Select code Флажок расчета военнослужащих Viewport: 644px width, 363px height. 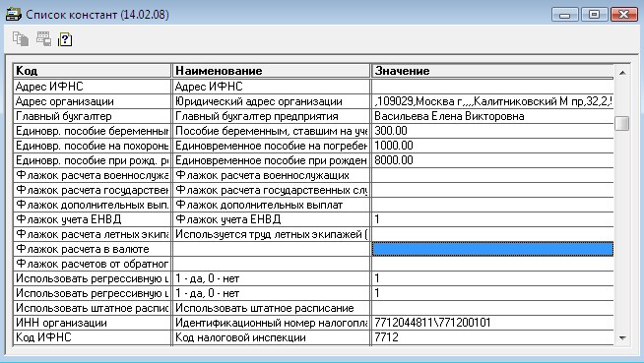[x=92, y=175]
